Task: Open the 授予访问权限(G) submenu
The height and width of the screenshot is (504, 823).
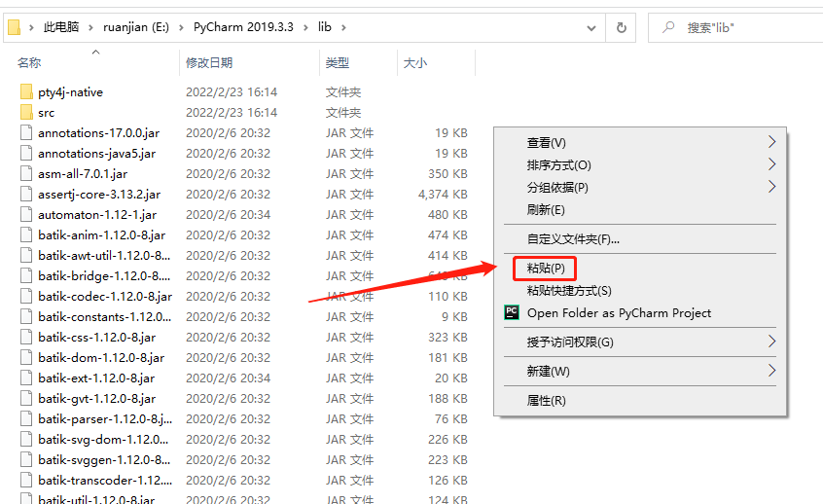Action: pos(640,342)
